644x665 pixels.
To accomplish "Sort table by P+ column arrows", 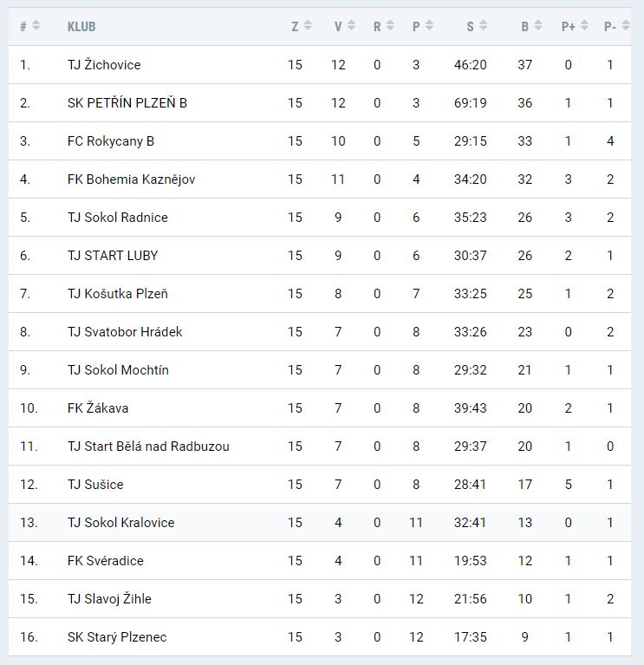I will click(585, 26).
